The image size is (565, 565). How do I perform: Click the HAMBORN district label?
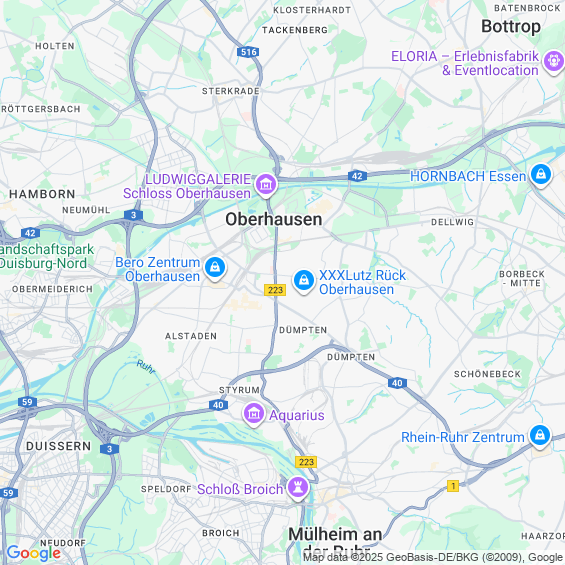[x=42, y=194]
